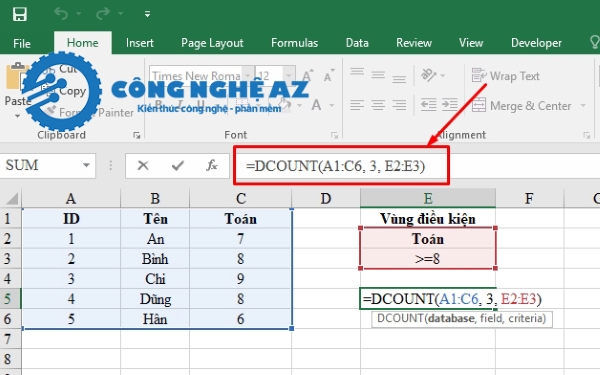Open Font settings dialog launcher
This screenshot has width=600, height=375.
click(334, 135)
